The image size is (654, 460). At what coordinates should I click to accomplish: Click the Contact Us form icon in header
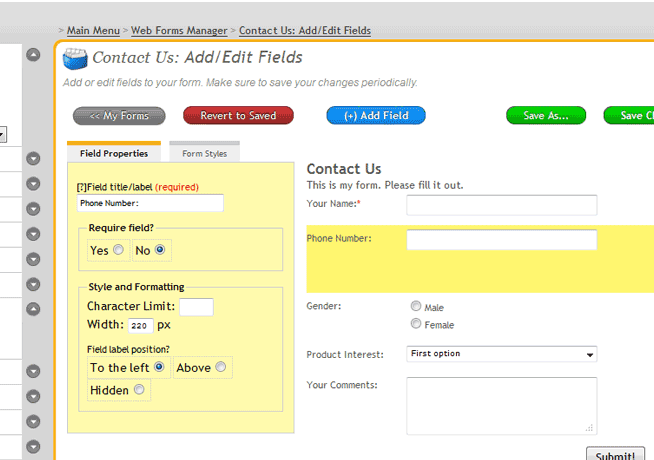(75, 58)
